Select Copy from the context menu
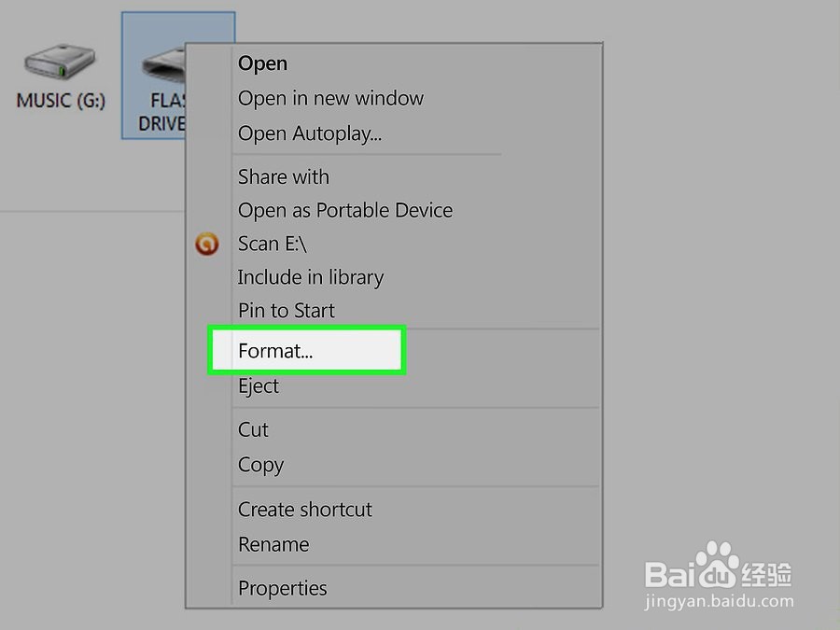The height and width of the screenshot is (630, 840). 260,465
